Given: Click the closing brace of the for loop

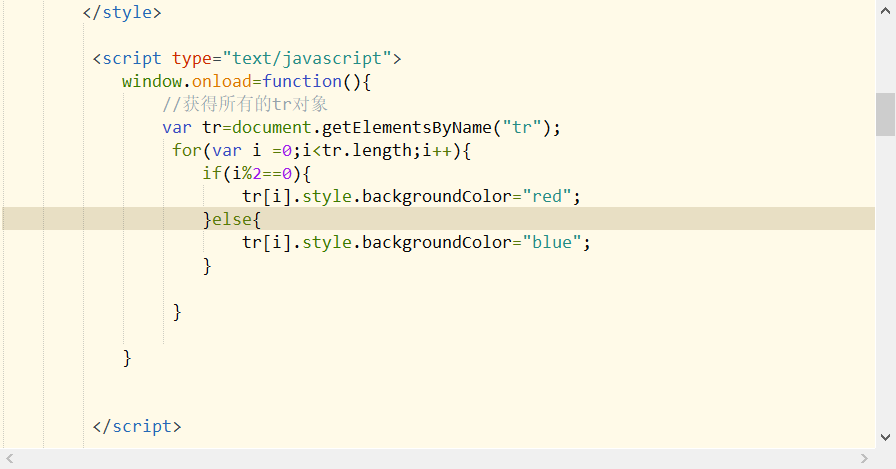Looking at the screenshot, I should coord(177,312).
